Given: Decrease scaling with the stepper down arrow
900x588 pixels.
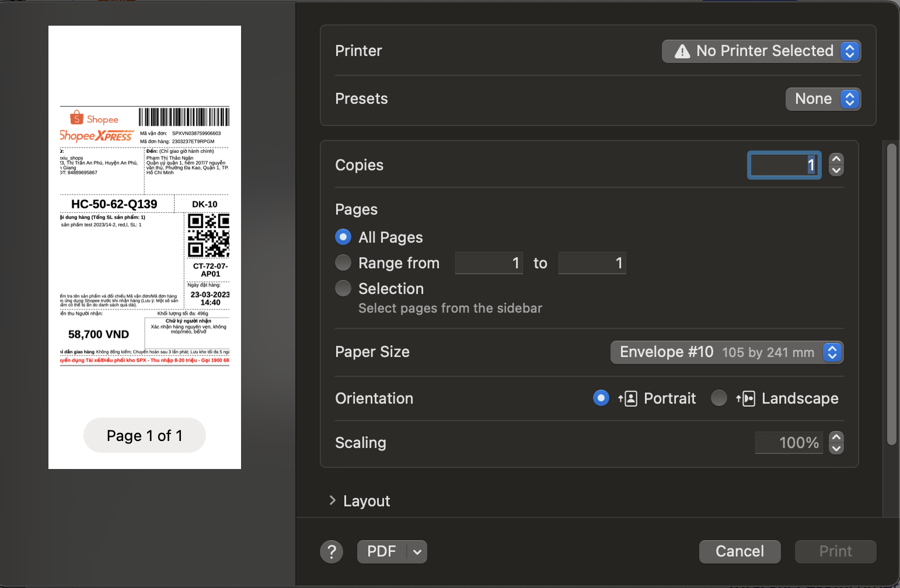Looking at the screenshot, I should 836,449.
